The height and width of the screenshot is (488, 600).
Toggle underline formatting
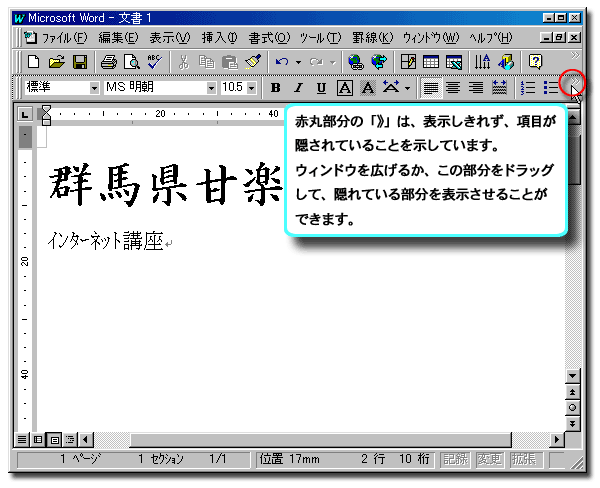pyautogui.click(x=321, y=88)
